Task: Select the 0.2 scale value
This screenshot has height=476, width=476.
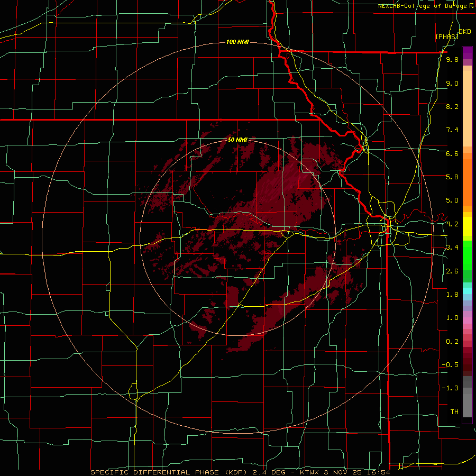Action: 452,342
